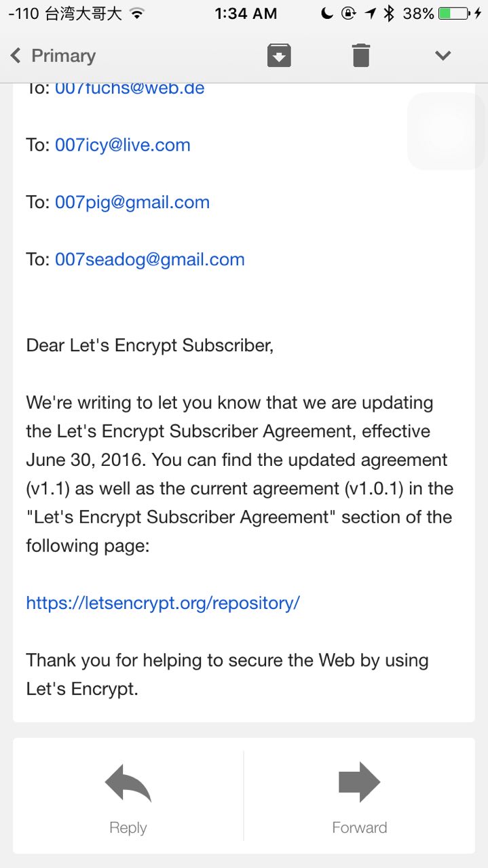
Task: Tap the battery indicator in status bar
Action: pos(453,14)
